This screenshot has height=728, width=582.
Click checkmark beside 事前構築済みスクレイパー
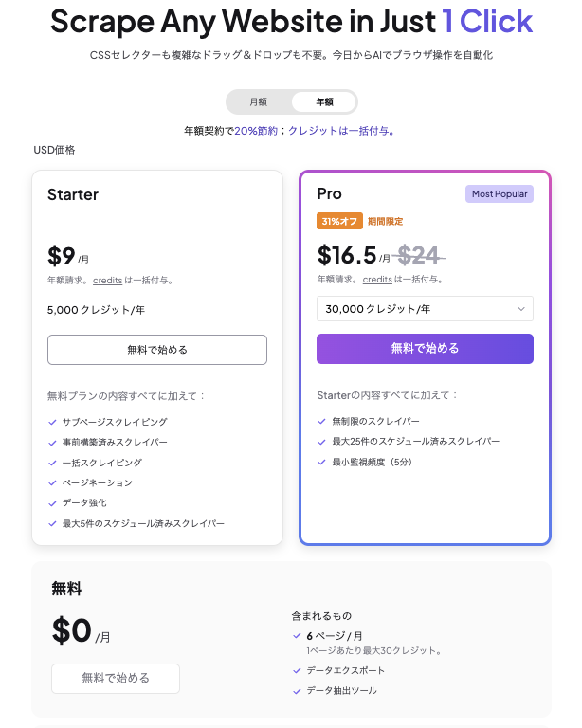[x=51, y=443]
